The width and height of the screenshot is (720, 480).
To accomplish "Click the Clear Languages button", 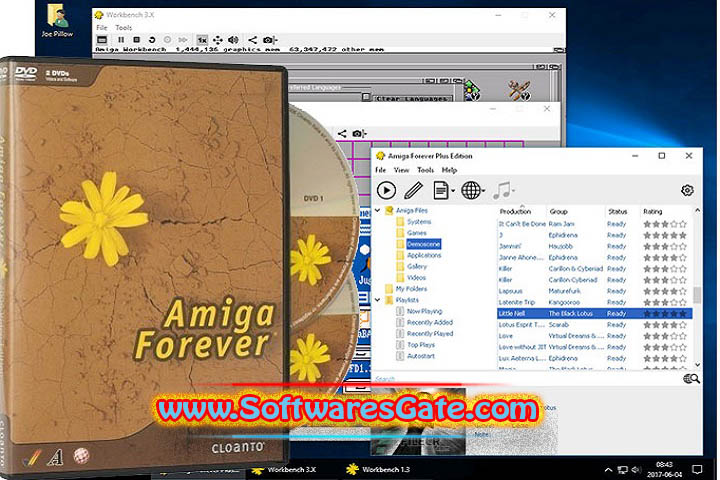I will (411, 99).
